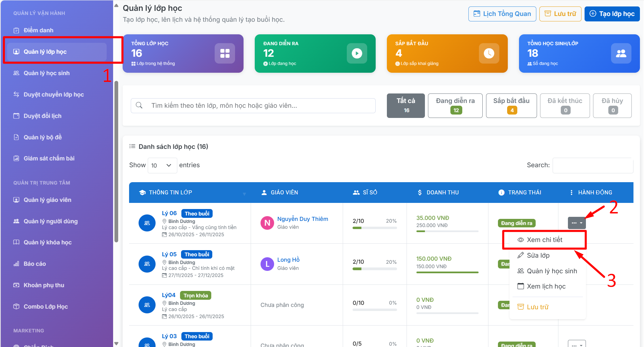This screenshot has width=644, height=347.
Task: Open the Show entries count dropdown
Action: click(162, 166)
